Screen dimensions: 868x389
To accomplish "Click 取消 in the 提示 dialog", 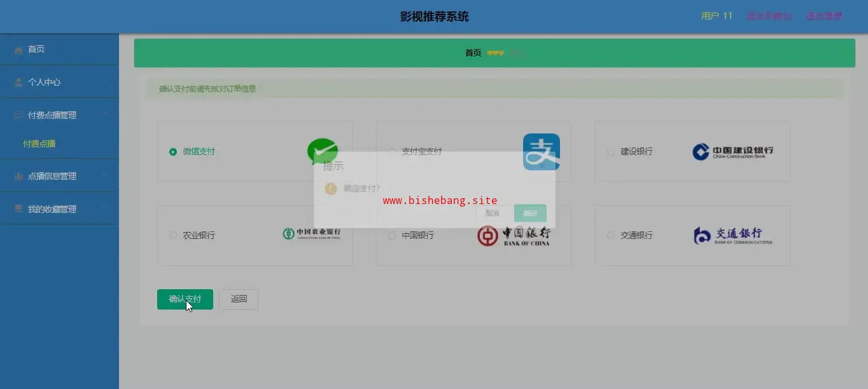I will [x=492, y=214].
